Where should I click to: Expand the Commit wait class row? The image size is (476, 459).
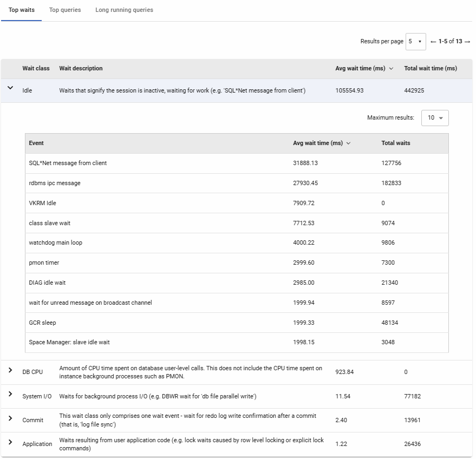pos(10,418)
